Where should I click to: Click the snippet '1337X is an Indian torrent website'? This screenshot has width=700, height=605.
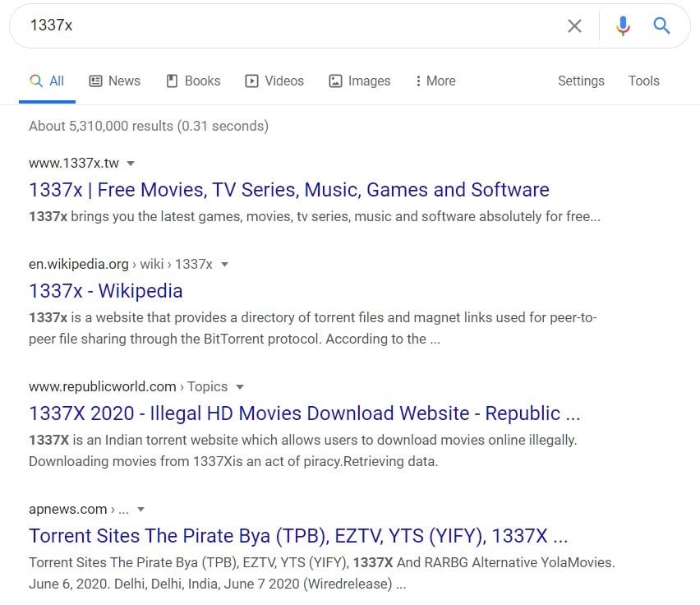(303, 450)
